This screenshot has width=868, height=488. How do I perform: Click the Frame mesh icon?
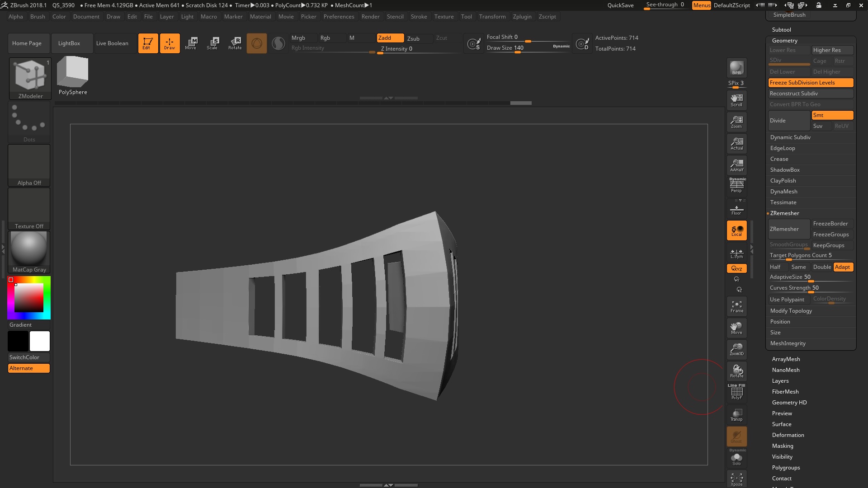[736, 307]
